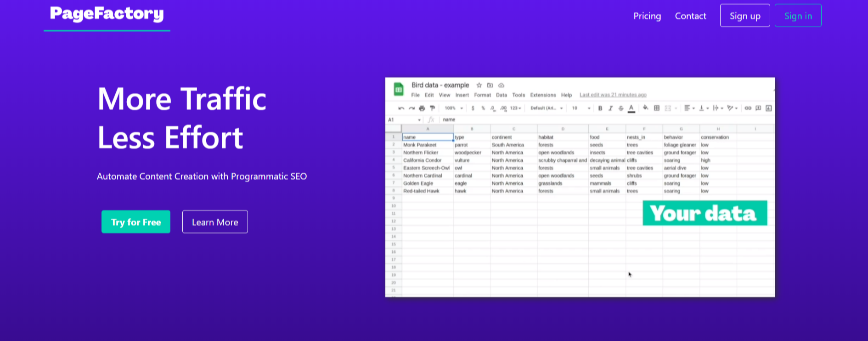Screen dimensions: 868x341
Task: Click the Increase decimal places icon
Action: (x=503, y=108)
